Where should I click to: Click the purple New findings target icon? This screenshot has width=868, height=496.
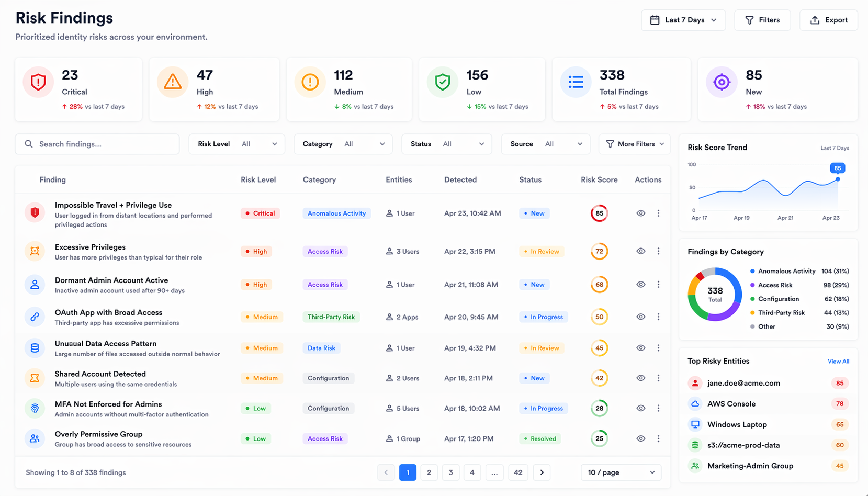click(x=722, y=82)
